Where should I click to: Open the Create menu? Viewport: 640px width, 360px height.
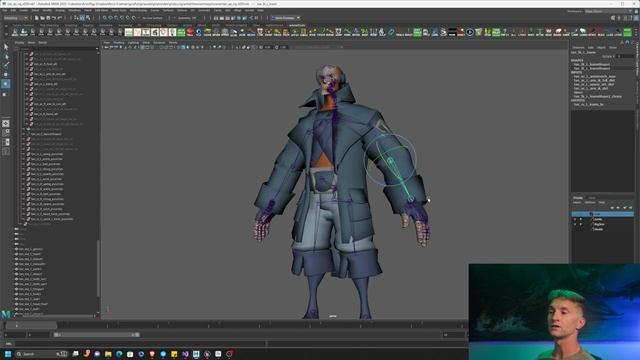point(24,10)
